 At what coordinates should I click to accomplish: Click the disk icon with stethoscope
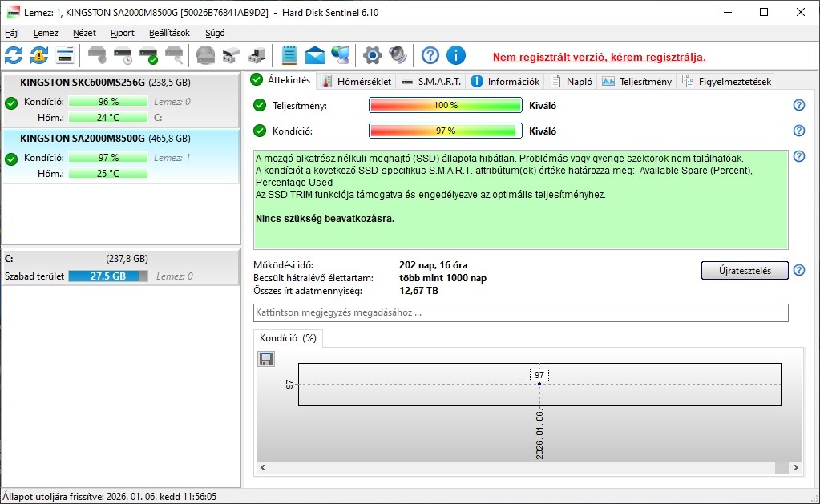click(x=97, y=55)
